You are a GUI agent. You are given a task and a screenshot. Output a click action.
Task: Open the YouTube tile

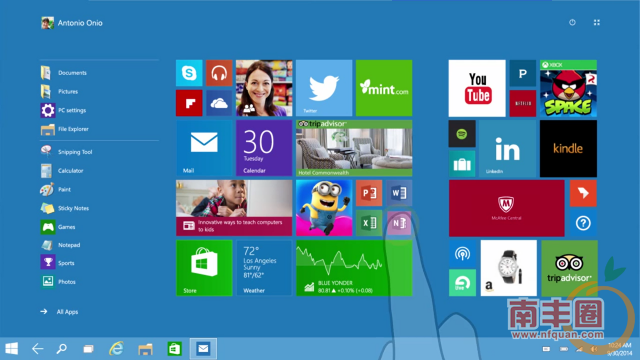[477, 88]
